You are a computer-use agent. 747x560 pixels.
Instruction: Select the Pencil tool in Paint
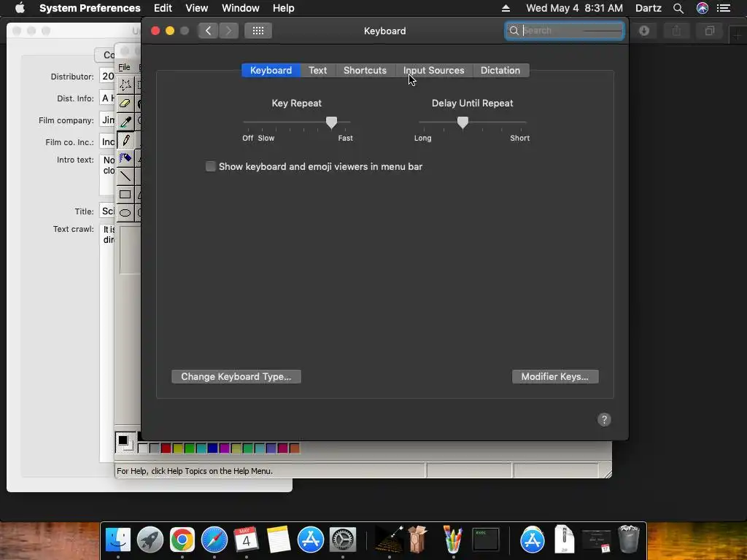coord(125,140)
